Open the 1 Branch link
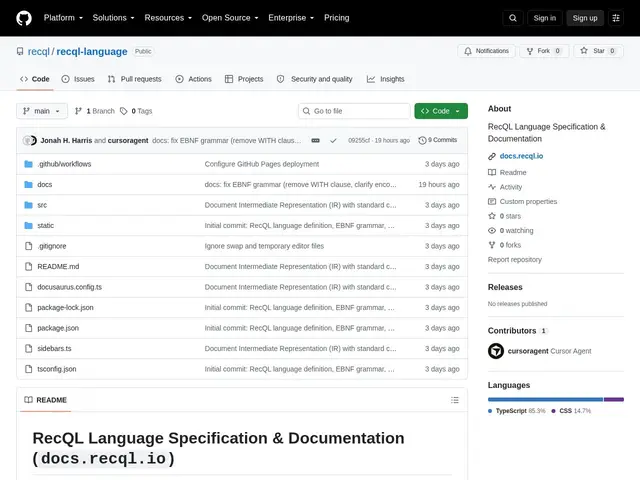The width and height of the screenshot is (640, 480). pyautogui.click(x=95, y=111)
